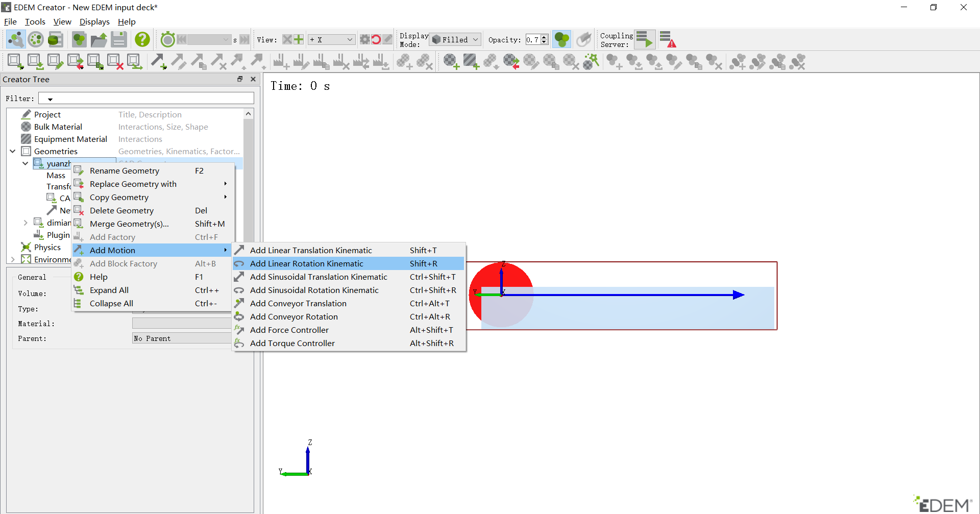Start the Coupling Server with green play icon
The image size is (980, 514).
coord(645,39)
